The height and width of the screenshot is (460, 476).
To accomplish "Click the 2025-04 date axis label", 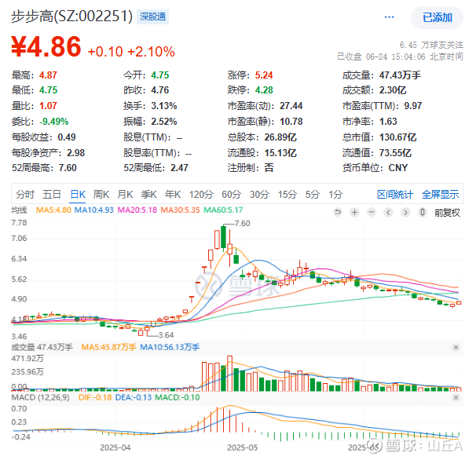I will click(x=115, y=447).
